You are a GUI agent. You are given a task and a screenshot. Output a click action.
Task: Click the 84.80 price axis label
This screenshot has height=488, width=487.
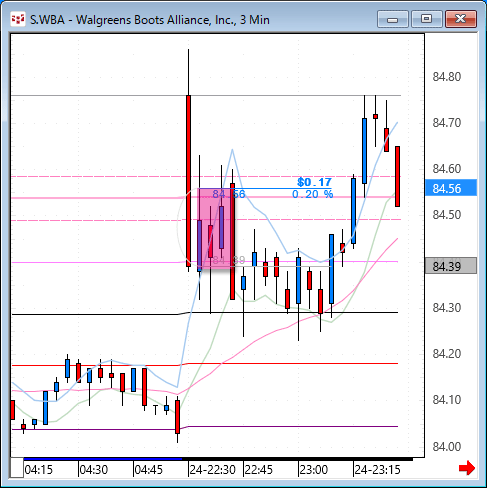point(447,77)
